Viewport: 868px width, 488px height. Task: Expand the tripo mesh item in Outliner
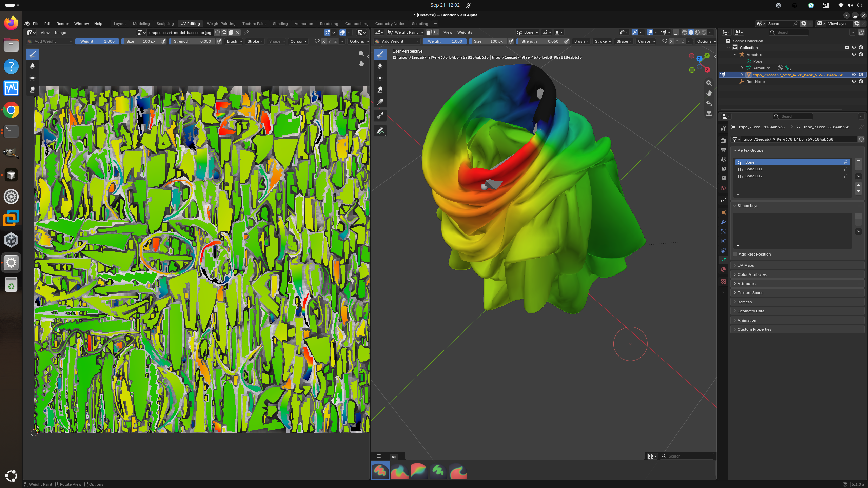click(x=742, y=75)
